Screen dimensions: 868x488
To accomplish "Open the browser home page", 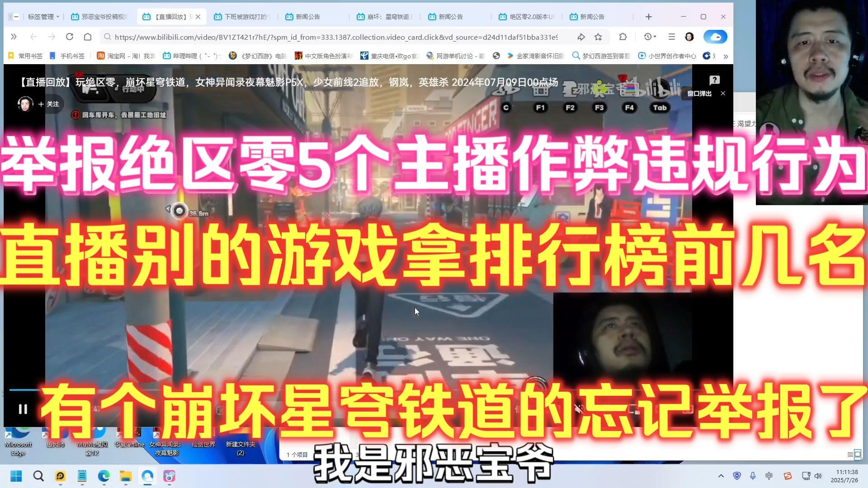I will click(x=88, y=37).
